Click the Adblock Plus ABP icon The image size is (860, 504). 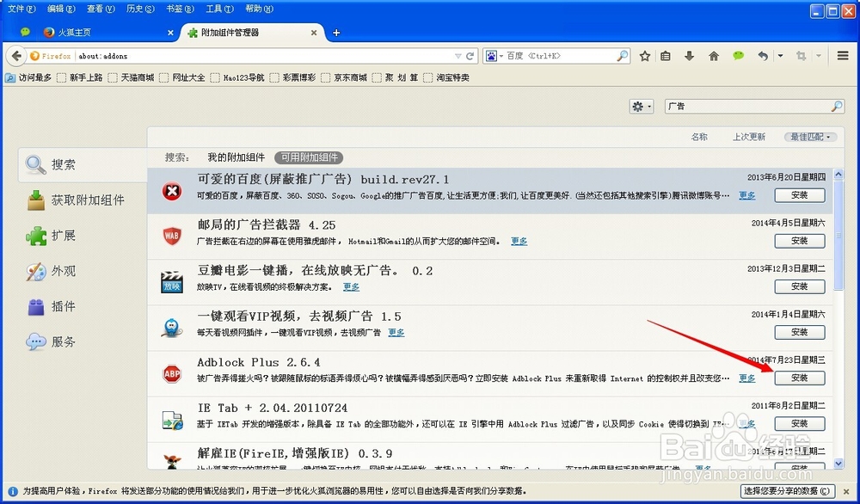[x=172, y=374]
